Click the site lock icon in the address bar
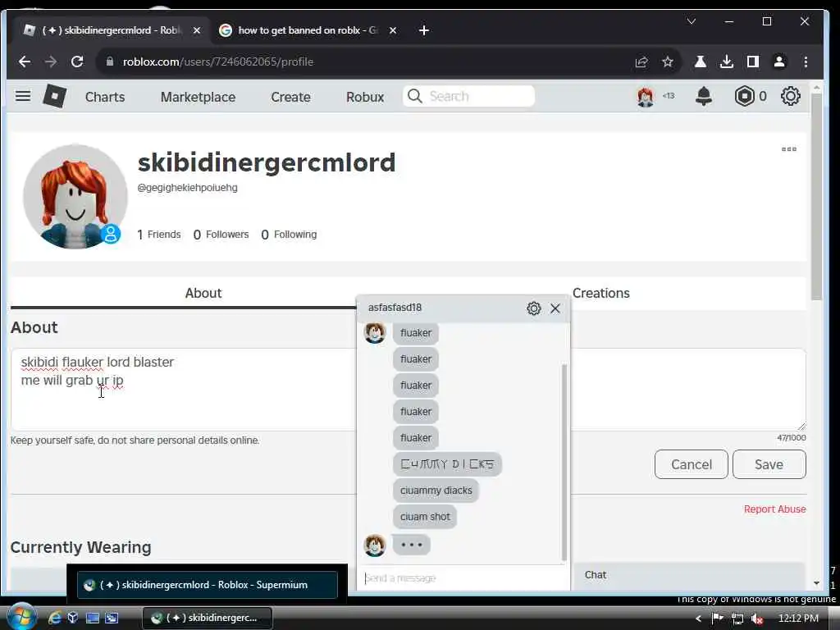840x630 pixels. point(110,62)
